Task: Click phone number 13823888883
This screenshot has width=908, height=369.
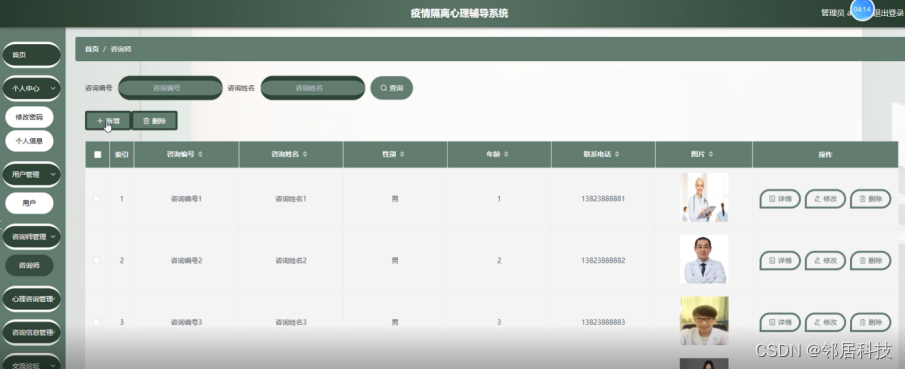Action: 603,322
